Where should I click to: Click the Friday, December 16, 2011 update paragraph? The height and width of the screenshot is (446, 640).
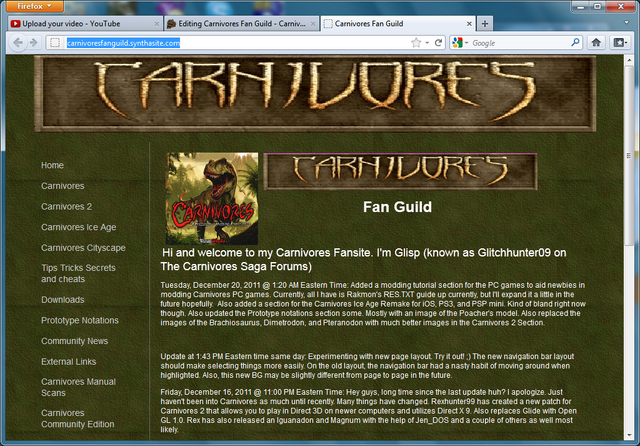pos(369,411)
